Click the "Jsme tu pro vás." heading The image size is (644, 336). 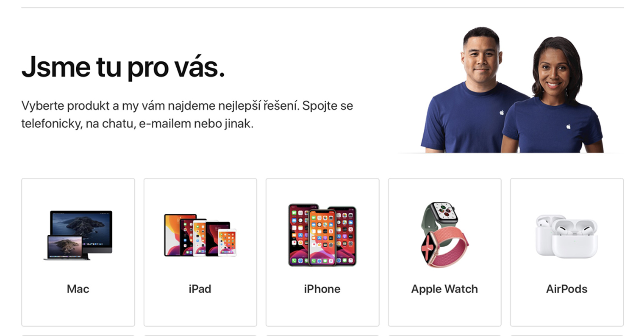tap(123, 67)
